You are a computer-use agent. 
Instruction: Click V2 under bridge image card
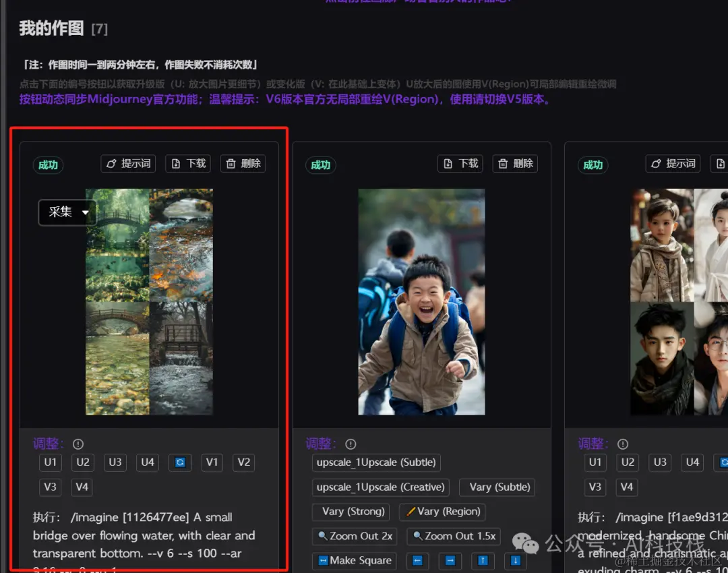click(x=244, y=462)
